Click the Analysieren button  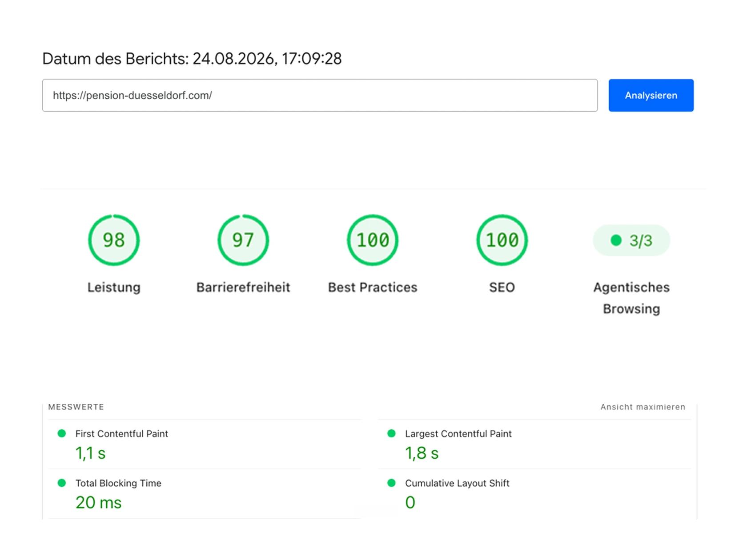(x=651, y=96)
